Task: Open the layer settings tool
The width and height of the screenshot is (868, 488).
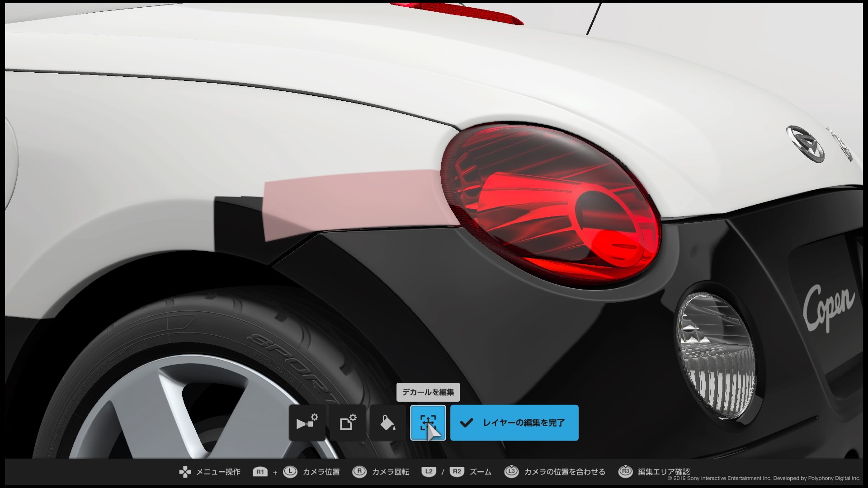Action: 348,423
